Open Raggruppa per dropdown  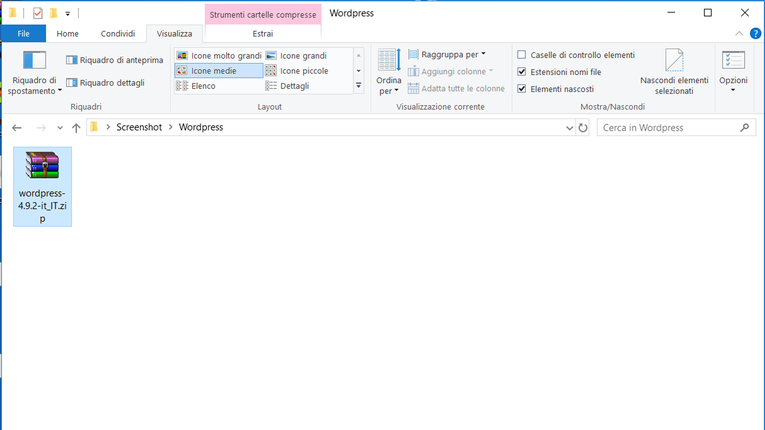(x=447, y=54)
